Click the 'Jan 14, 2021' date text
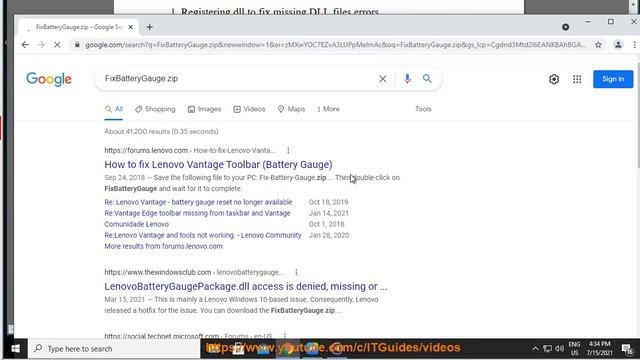 tap(329, 213)
